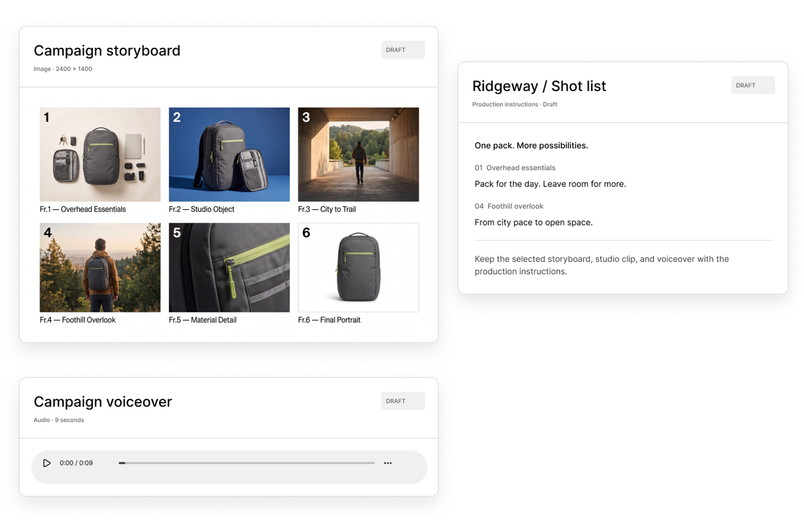
Task: Click 'One pack. More possibilities.' headline
Action: tap(531, 146)
